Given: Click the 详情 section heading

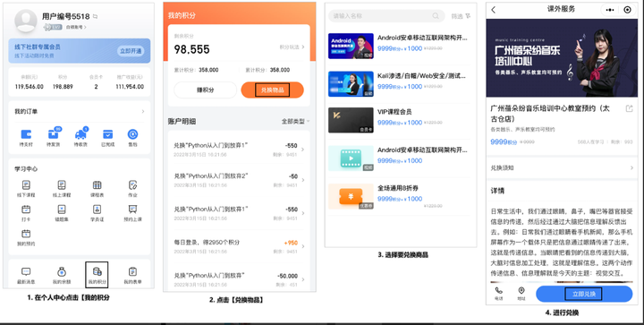Looking at the screenshot, I should pos(497,191).
